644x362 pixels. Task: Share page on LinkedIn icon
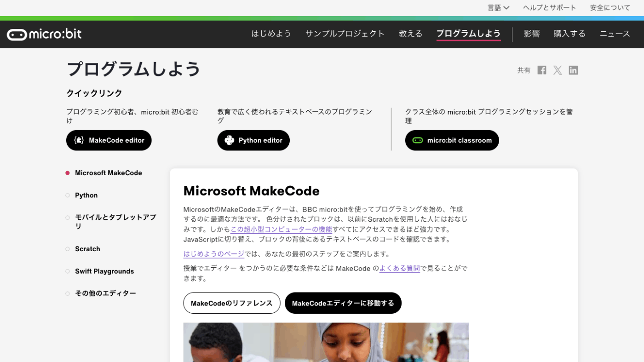click(x=573, y=70)
